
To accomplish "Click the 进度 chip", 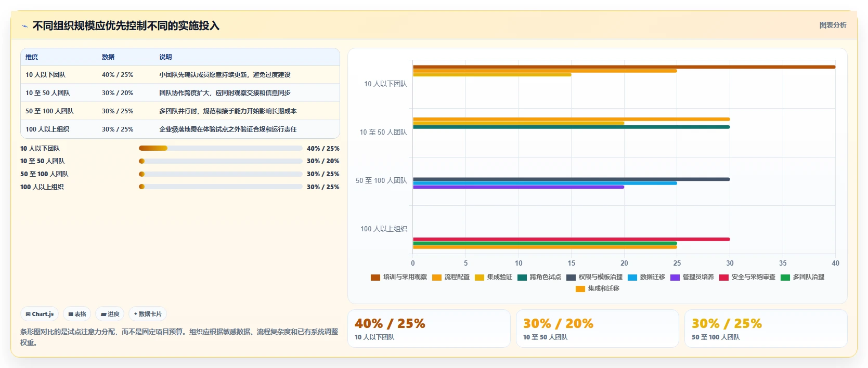I will point(110,314).
